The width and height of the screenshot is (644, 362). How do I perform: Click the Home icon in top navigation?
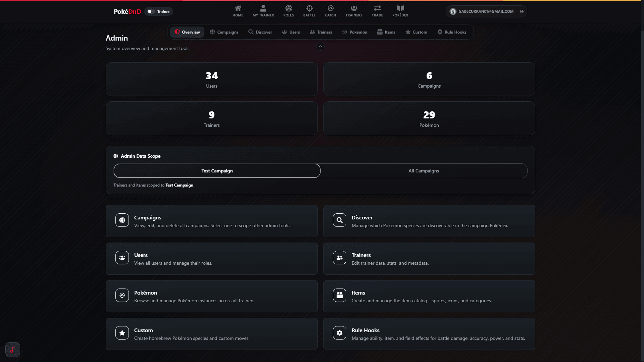click(x=238, y=8)
